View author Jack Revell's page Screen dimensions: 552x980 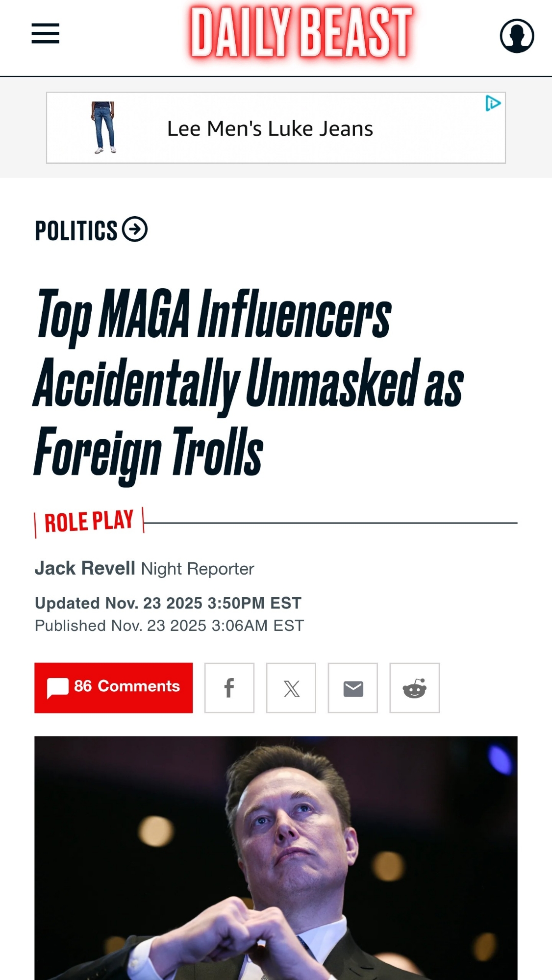[85, 568]
